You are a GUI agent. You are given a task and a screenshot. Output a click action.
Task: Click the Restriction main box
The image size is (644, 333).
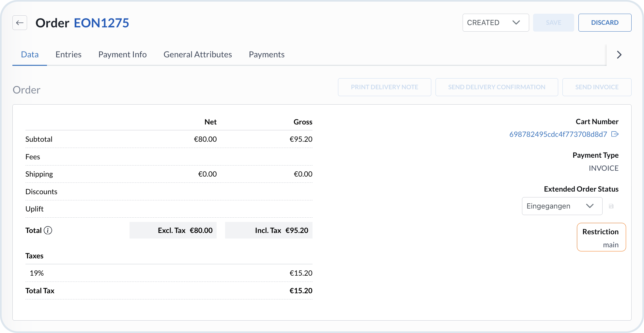pyautogui.click(x=601, y=237)
